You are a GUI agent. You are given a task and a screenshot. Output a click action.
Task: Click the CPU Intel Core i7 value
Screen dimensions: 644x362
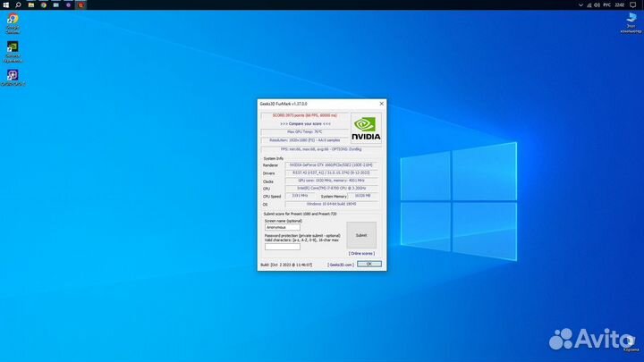[331, 189]
